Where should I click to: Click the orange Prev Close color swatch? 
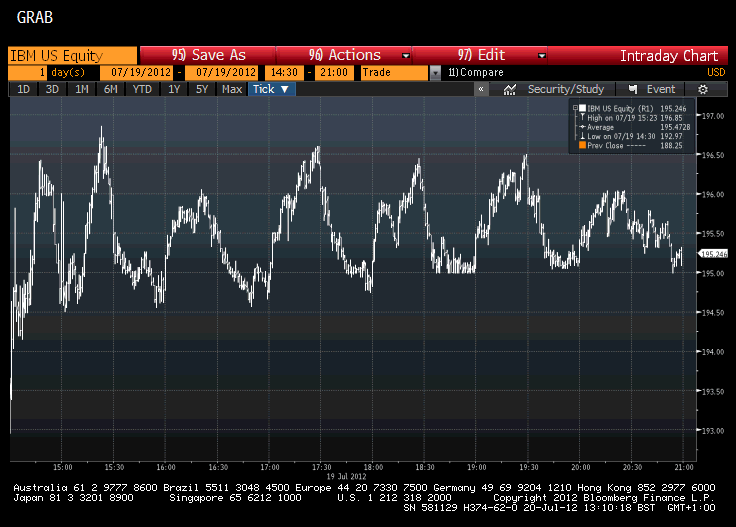point(583,145)
